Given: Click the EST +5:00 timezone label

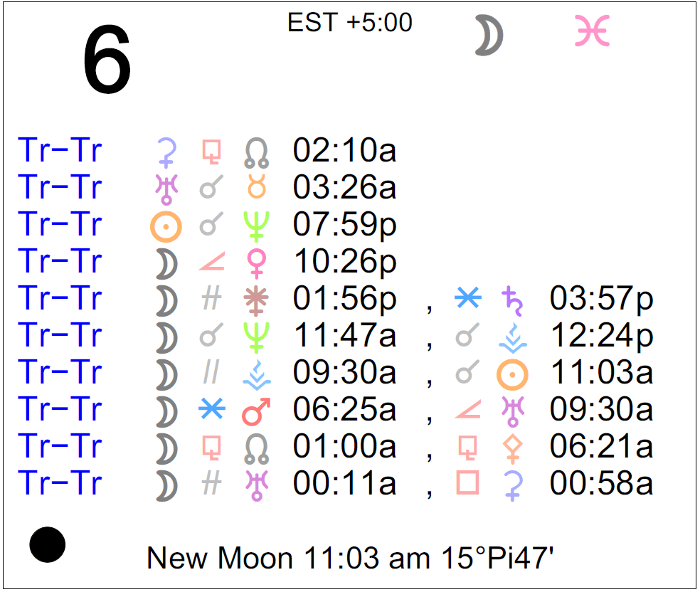Looking at the screenshot, I should pyautogui.click(x=350, y=23).
